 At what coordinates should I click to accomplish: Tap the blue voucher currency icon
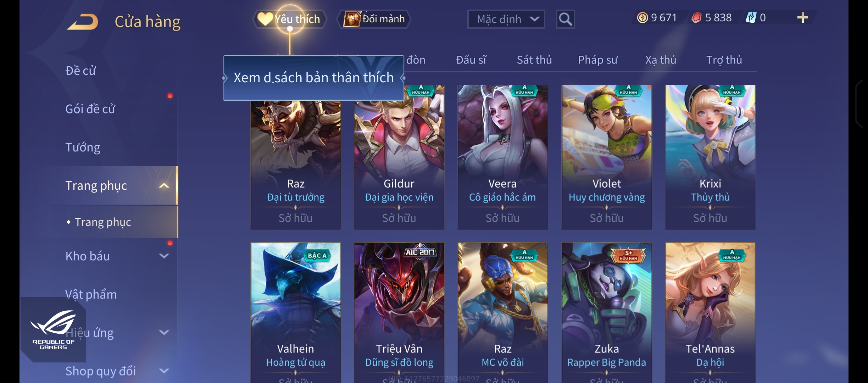pyautogui.click(x=751, y=18)
